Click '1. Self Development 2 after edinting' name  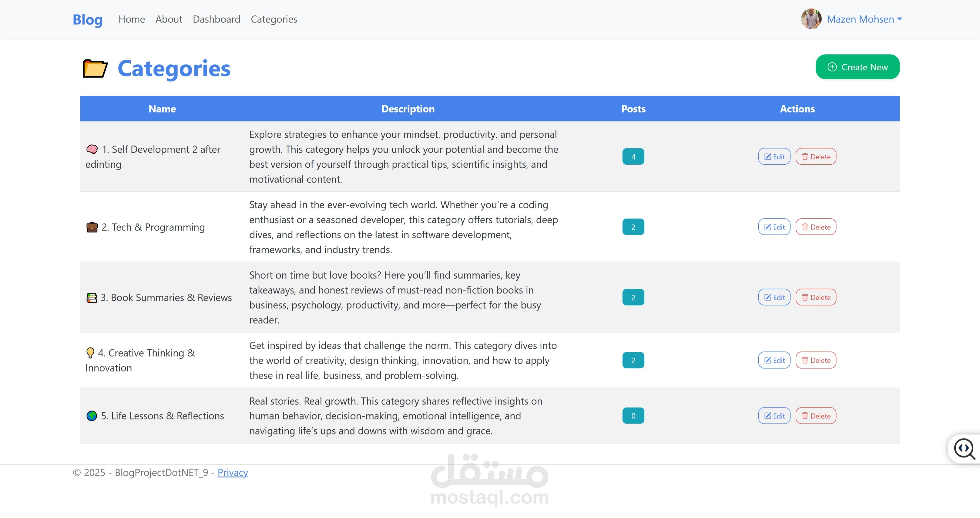point(153,157)
